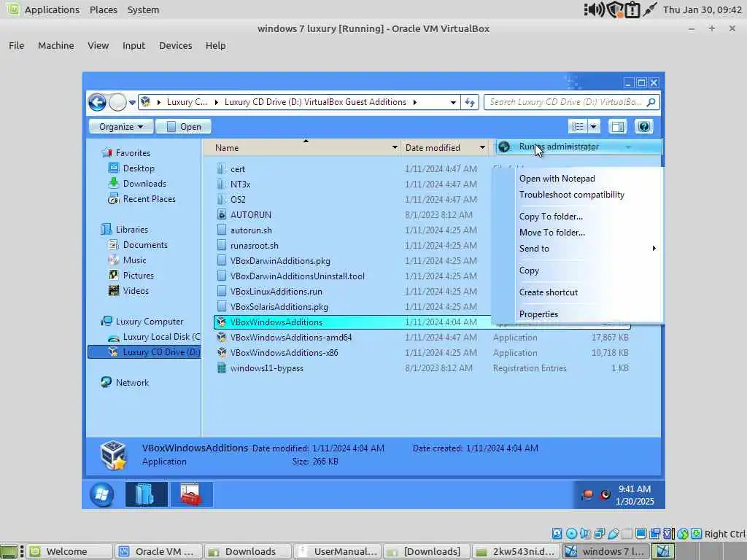The image size is (747, 560).
Task: Click the Explorer forward arrow button
Action: 117,102
